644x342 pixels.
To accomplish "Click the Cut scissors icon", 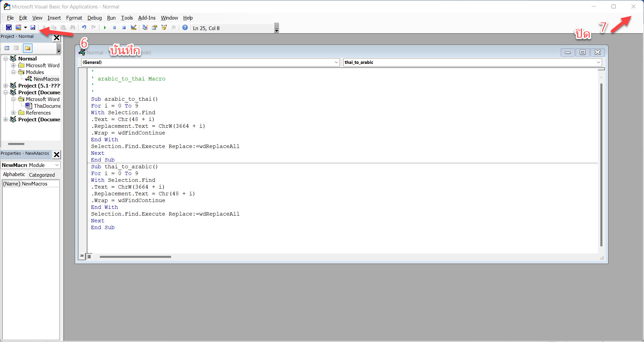I will pyautogui.click(x=44, y=28).
